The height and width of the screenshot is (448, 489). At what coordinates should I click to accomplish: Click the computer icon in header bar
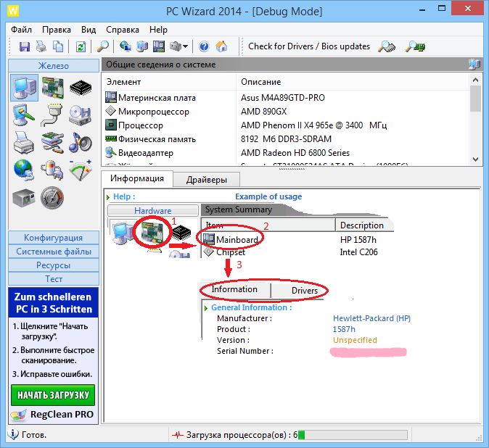coord(474,65)
